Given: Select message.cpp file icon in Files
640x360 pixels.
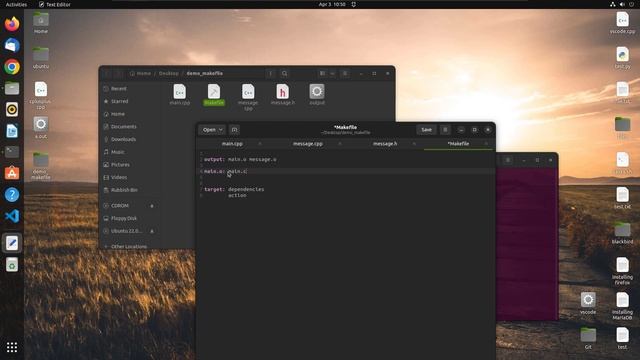Looking at the screenshot, I should point(248,97).
